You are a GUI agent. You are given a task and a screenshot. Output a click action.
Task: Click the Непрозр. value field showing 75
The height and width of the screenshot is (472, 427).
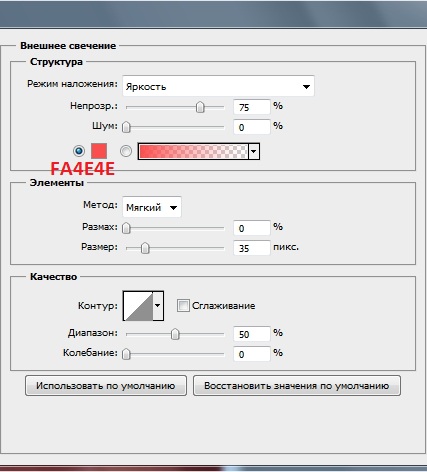coord(251,107)
